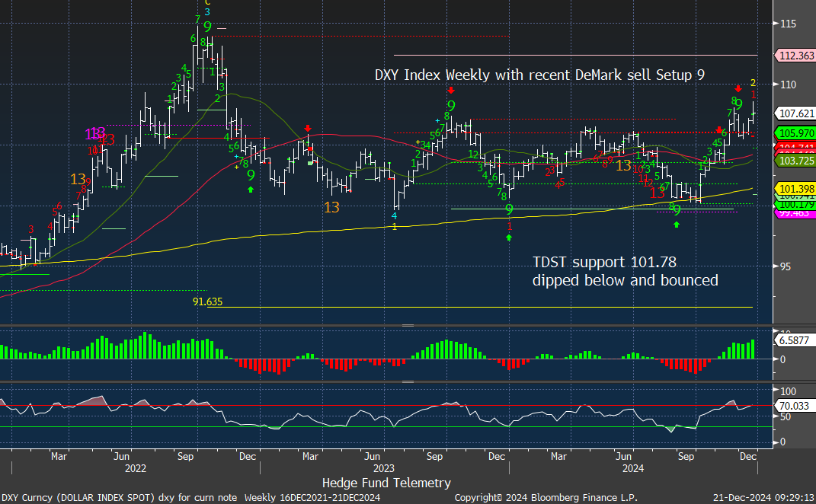Select the 2024 year label on time axis
Screen dimensions: 816x504
click(633, 468)
